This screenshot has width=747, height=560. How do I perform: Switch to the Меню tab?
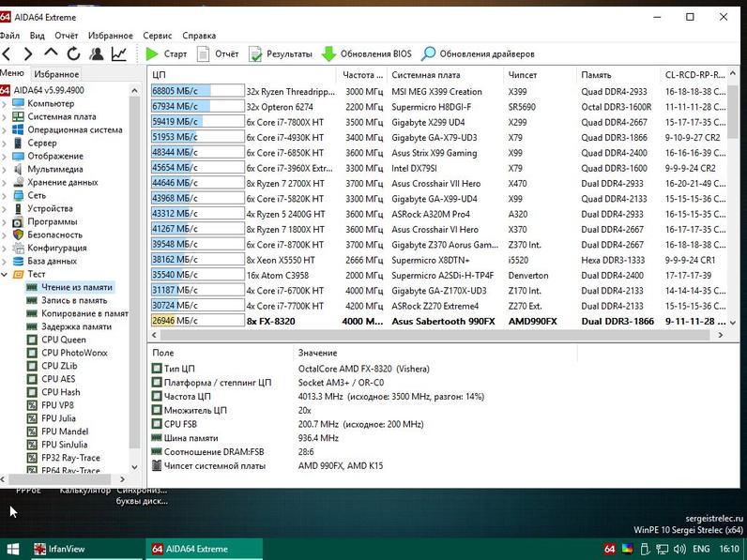[x=12, y=73]
